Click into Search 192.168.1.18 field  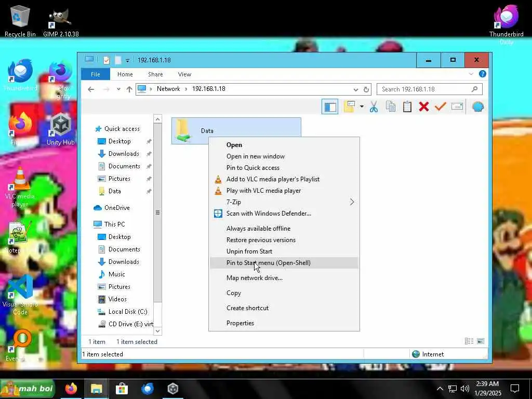429,89
